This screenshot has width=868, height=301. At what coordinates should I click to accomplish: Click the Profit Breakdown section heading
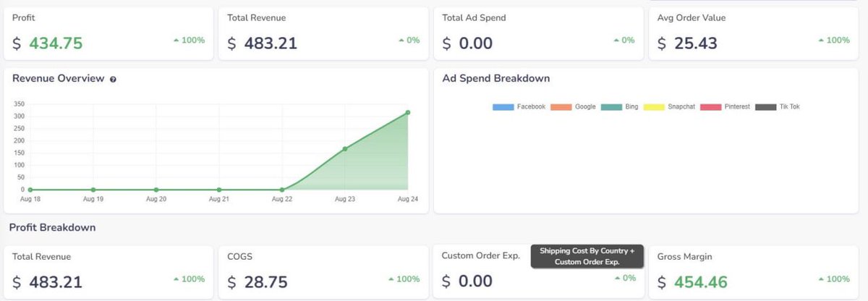52,227
